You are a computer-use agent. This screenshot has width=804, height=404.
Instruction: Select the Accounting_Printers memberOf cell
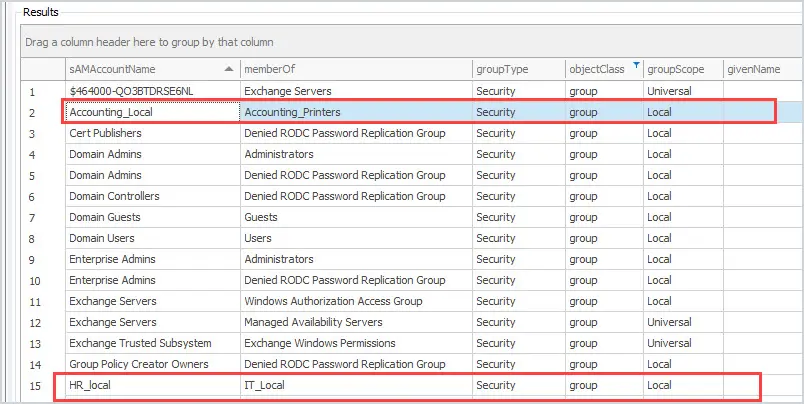tap(356, 112)
